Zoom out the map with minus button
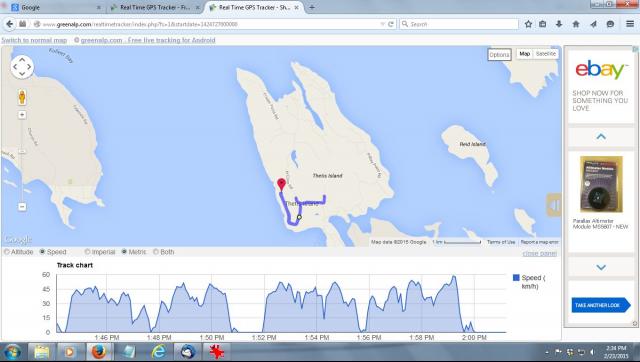The height and width of the screenshot is (362, 640). click(x=22, y=207)
